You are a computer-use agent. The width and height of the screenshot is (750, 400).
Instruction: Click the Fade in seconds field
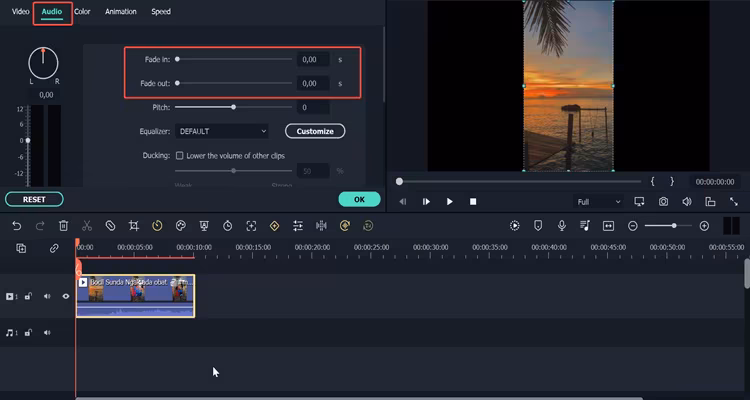coord(313,59)
